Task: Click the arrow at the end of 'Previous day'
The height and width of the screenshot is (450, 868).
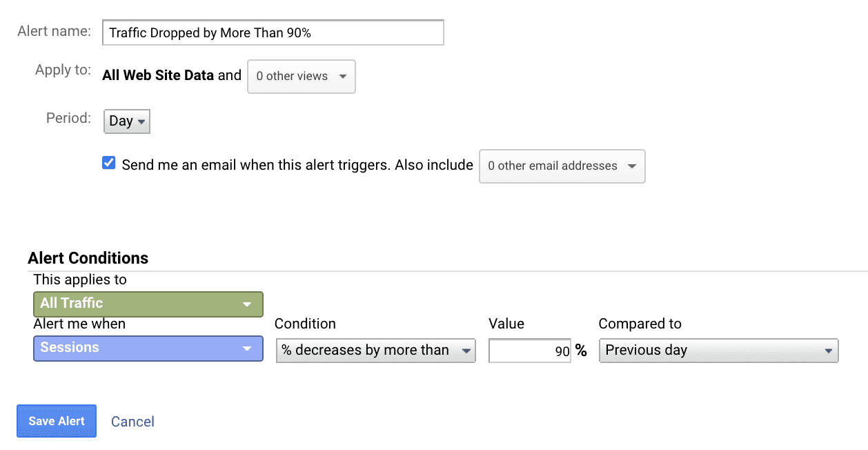Action: pyautogui.click(x=828, y=351)
